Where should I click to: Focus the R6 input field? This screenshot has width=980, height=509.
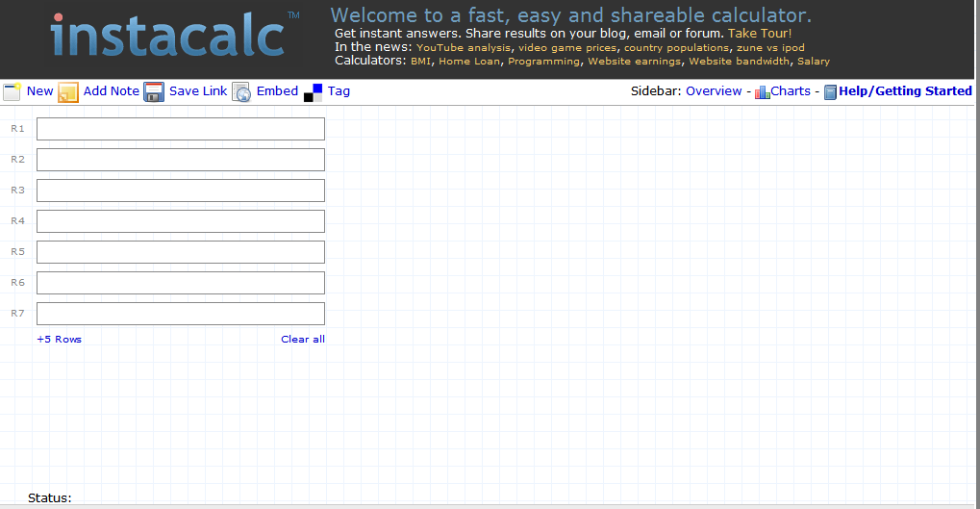pos(181,283)
